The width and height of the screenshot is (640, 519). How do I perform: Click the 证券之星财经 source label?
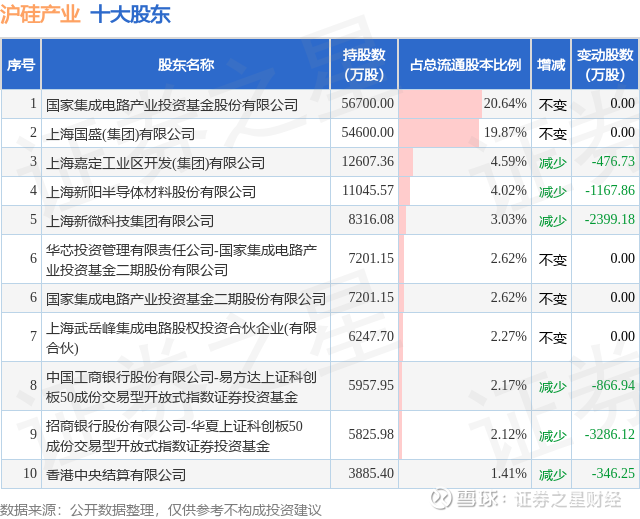568,499
